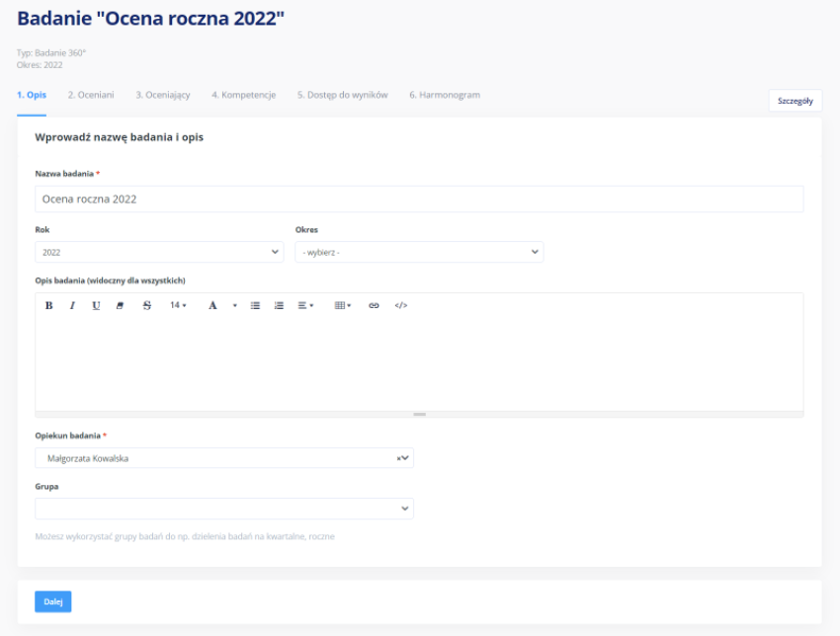The height and width of the screenshot is (636, 840).
Task: Click the insert link icon
Action: 374,305
